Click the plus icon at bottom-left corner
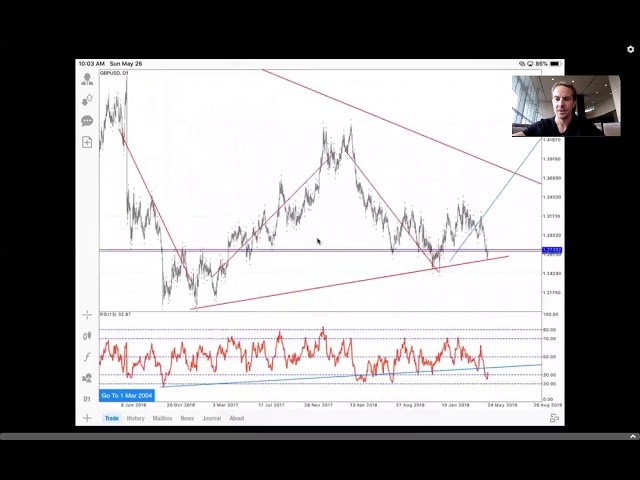This screenshot has height=480, width=640. click(x=87, y=418)
